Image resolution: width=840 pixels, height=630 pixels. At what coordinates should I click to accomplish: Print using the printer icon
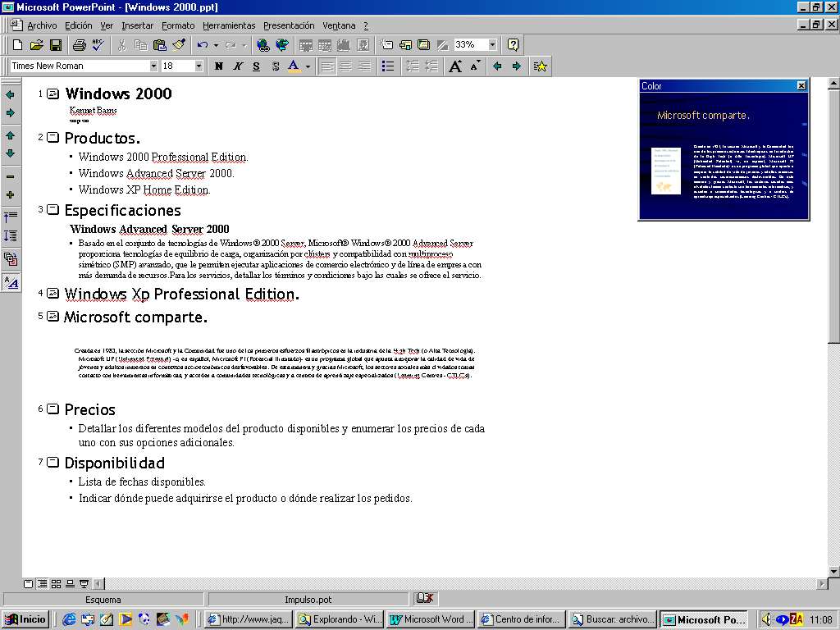[80, 45]
